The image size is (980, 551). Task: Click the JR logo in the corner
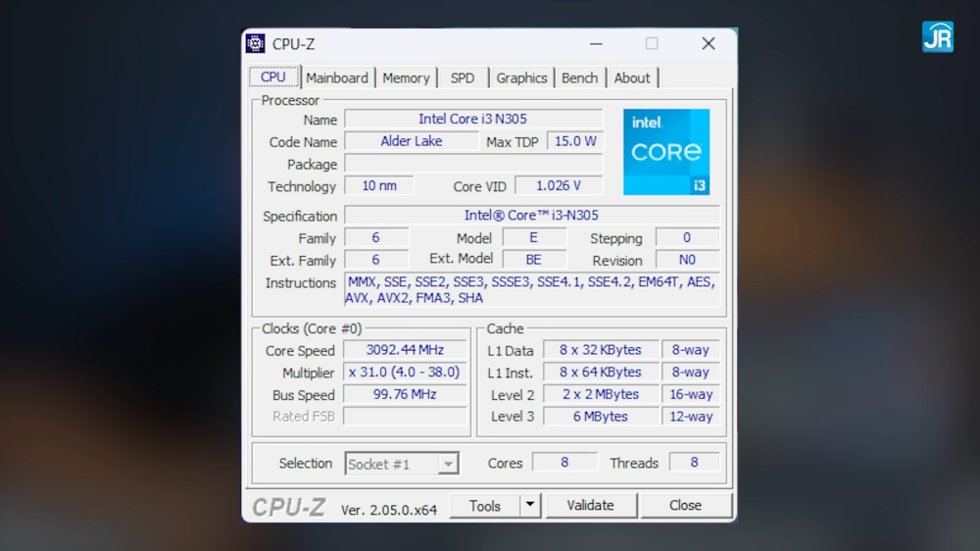[938, 37]
